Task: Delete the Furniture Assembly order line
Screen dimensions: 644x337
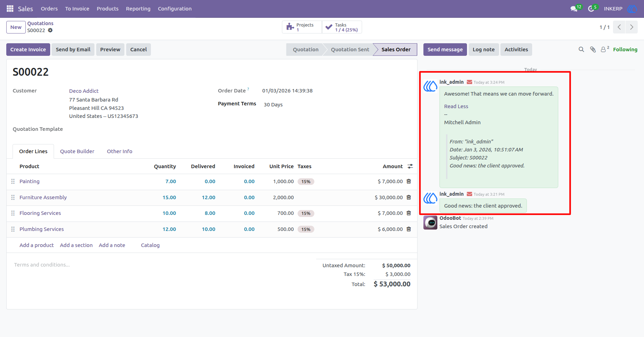Action: [409, 197]
